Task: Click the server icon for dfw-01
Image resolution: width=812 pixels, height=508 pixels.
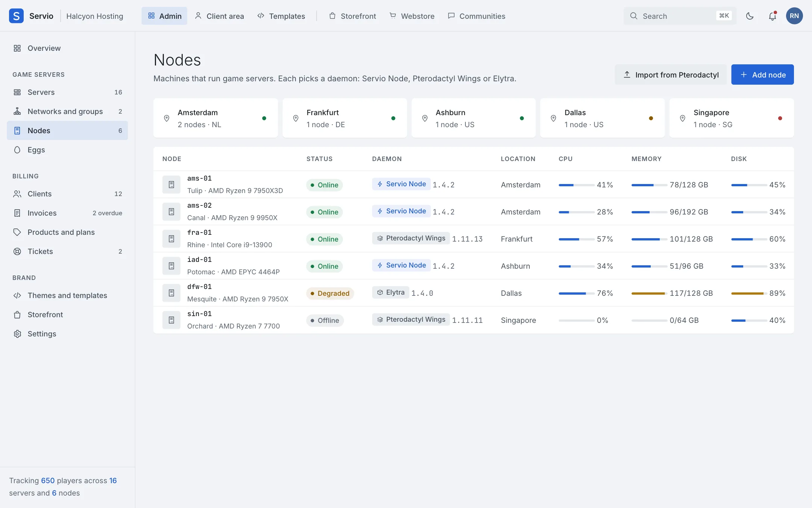Action: [171, 293]
